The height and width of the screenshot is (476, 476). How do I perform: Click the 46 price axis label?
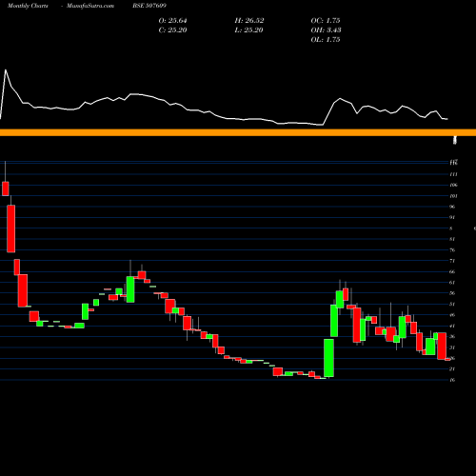(452, 315)
